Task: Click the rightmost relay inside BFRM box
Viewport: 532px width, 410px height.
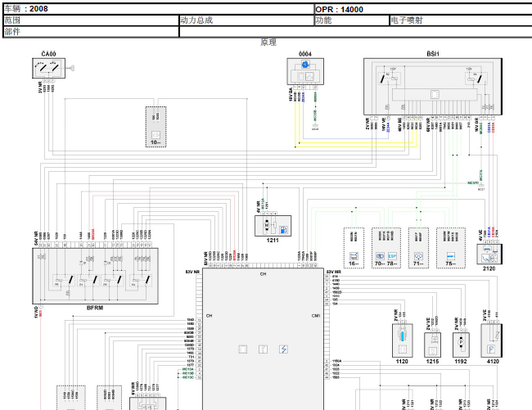Action: (x=141, y=281)
